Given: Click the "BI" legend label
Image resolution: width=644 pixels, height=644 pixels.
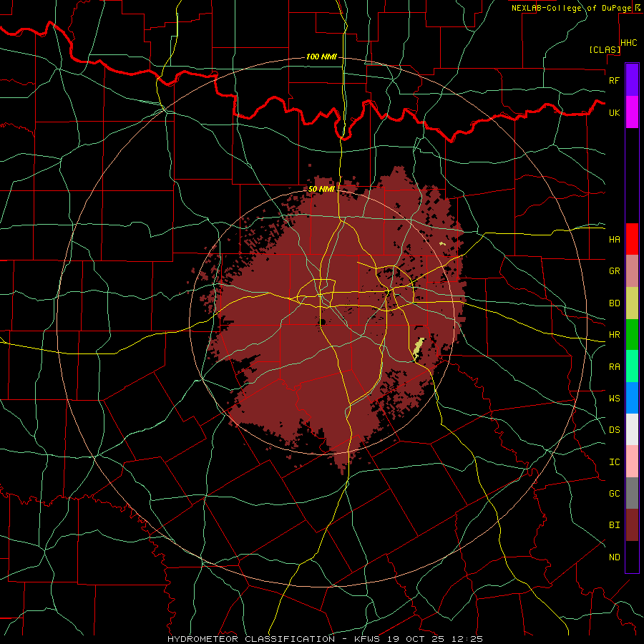Looking at the screenshot, I should tap(614, 525).
